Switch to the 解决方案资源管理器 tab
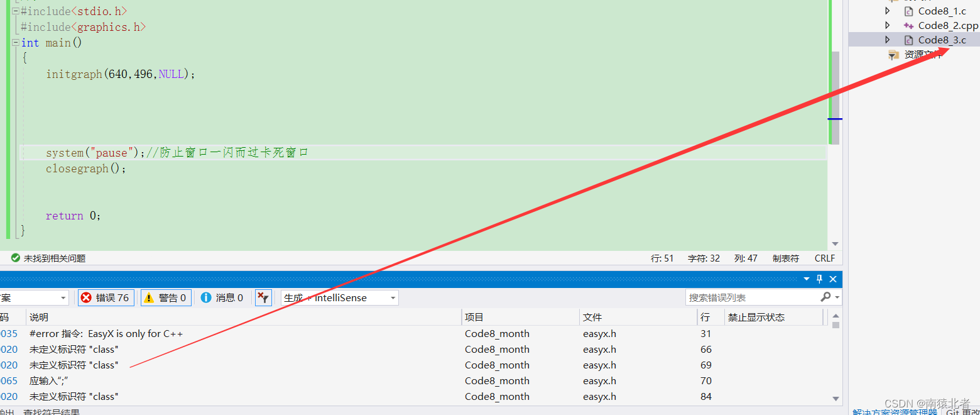Image resolution: width=980 pixels, height=415 pixels. [895, 412]
